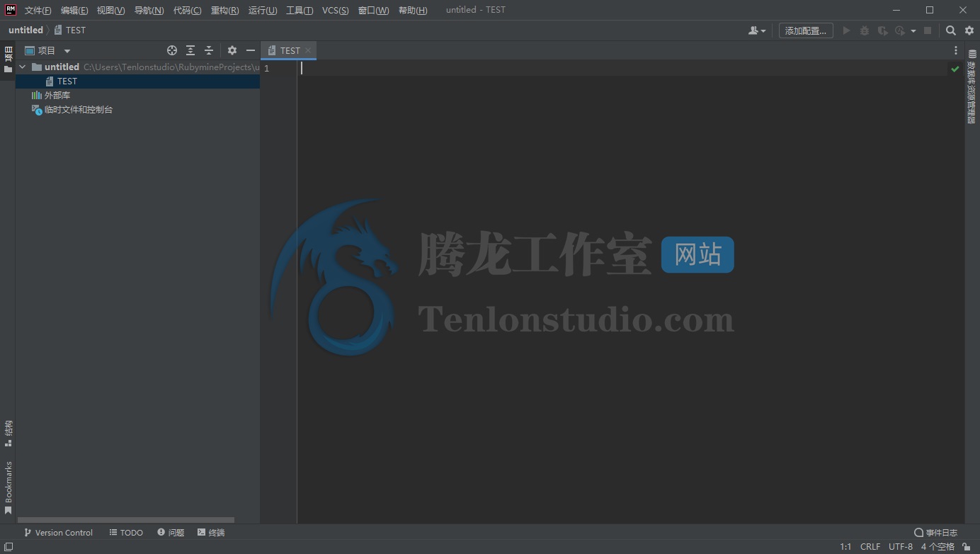The height and width of the screenshot is (554, 980).
Task: Click the 1:1 cursor position indicator
Action: [845, 547]
